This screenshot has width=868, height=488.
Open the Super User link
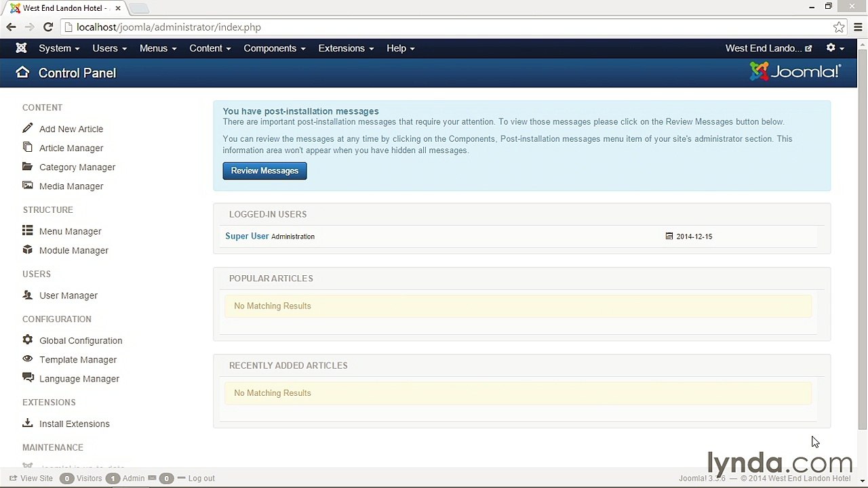click(247, 236)
